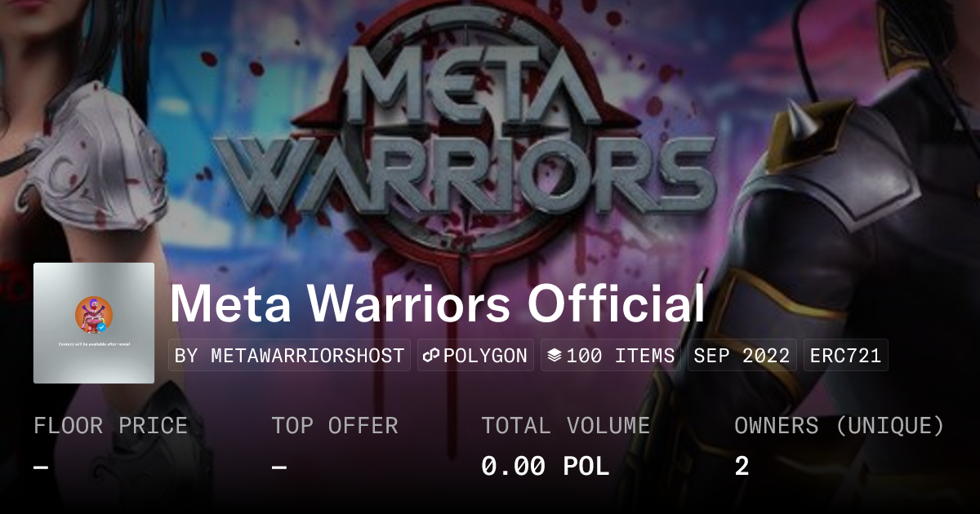Click the OWNERS (UNIQUE) label
This screenshot has height=514, width=980.
click(x=840, y=425)
